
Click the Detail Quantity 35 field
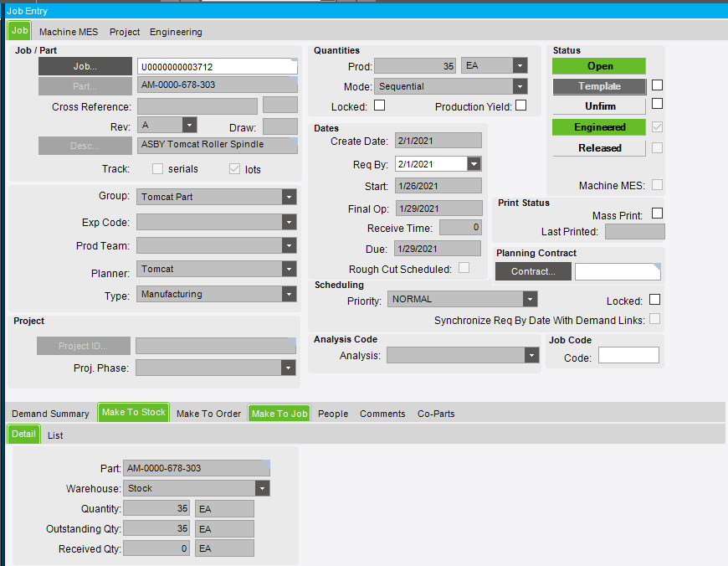click(x=156, y=508)
